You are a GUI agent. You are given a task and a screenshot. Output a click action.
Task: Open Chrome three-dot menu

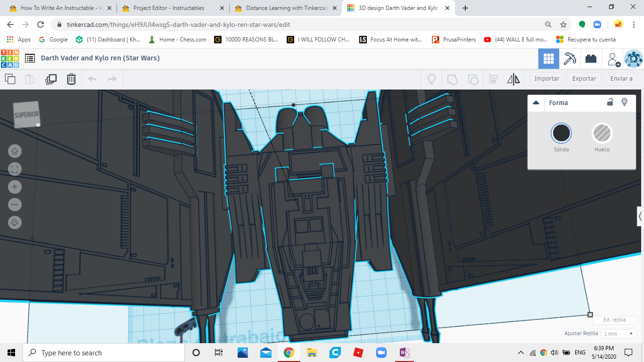click(634, 25)
